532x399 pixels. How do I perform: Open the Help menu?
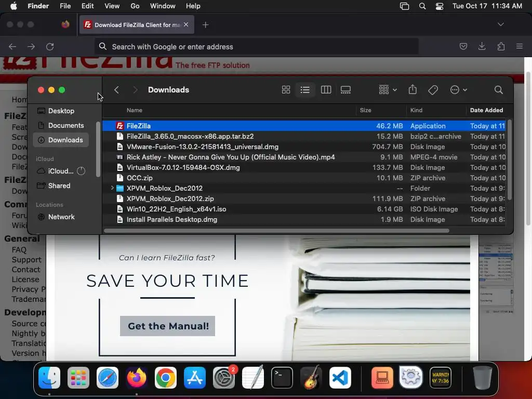point(193,6)
